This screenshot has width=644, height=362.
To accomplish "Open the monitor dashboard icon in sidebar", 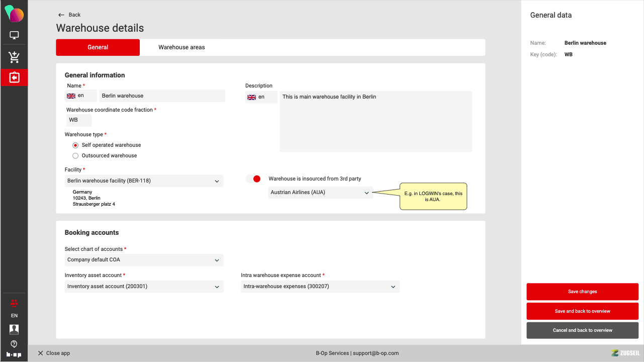I will tap(14, 36).
